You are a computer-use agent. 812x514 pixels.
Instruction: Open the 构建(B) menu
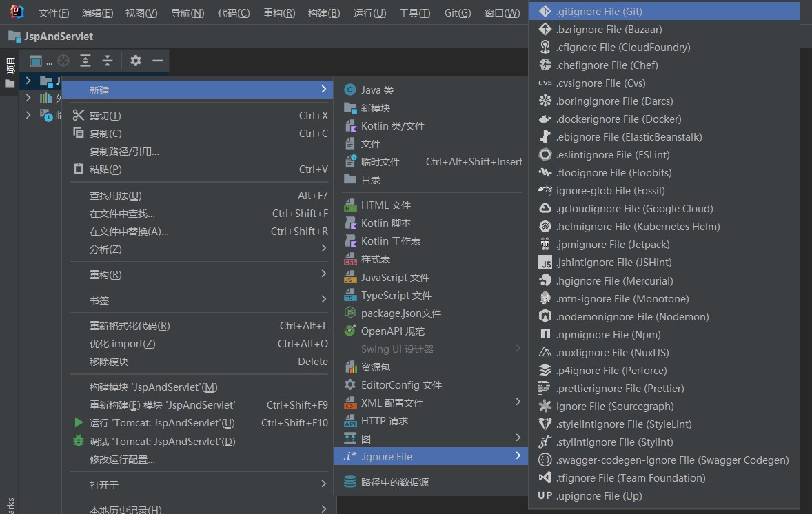(324, 12)
